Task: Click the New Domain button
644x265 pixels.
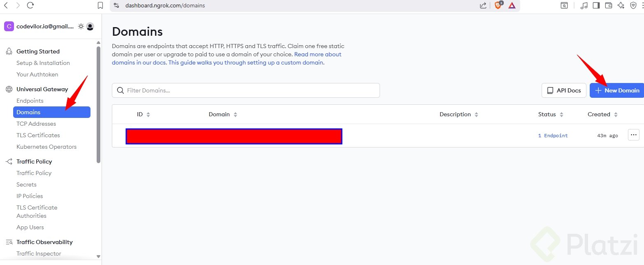Action: tap(616, 90)
